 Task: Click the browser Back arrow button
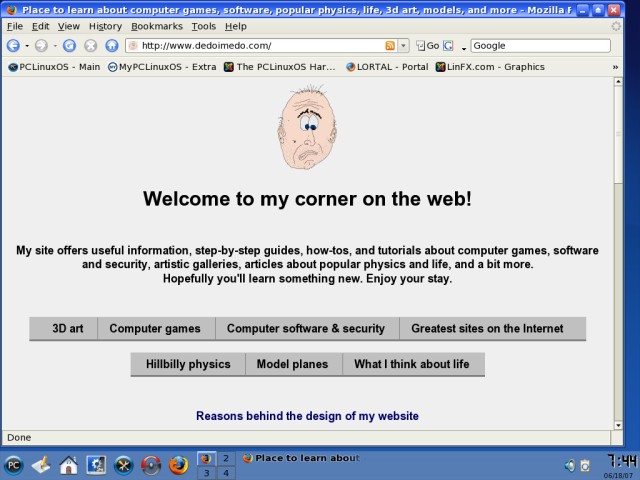click(13, 46)
